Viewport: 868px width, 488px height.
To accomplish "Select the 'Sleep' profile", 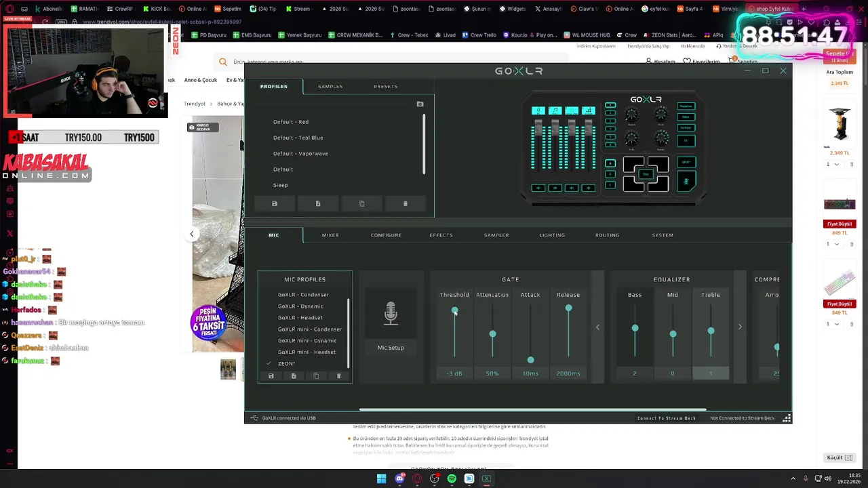I will (x=280, y=185).
